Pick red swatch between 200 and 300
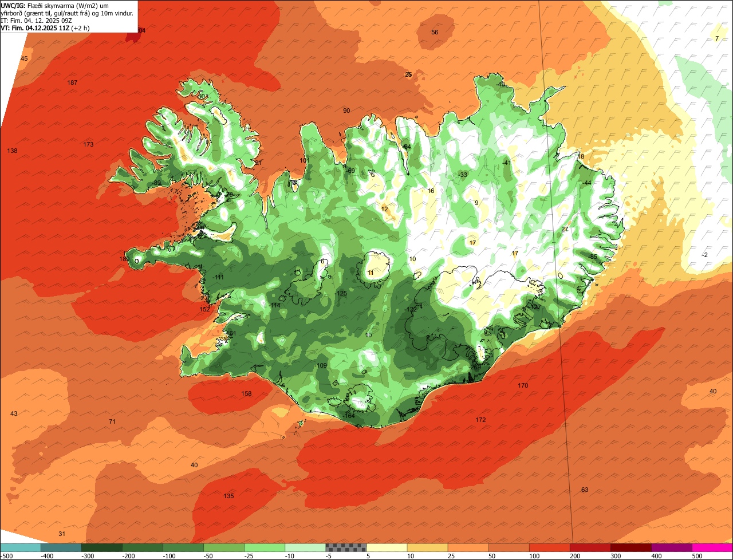 pos(590,547)
